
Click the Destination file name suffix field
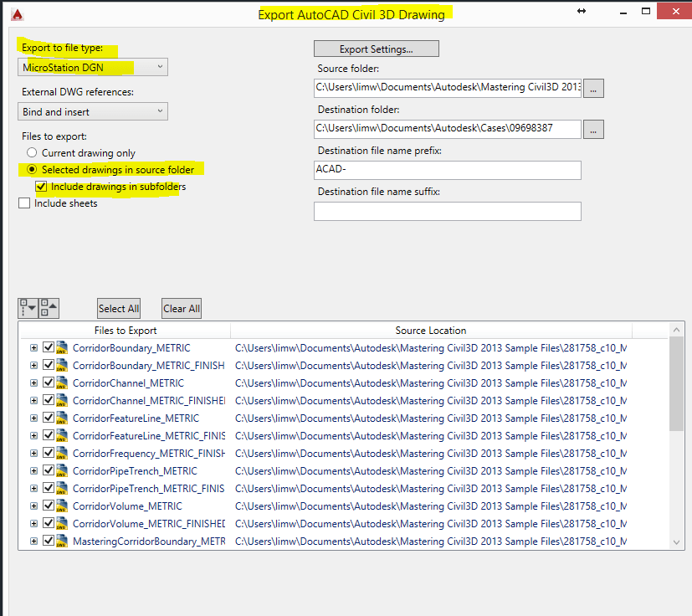pyautogui.click(x=448, y=211)
